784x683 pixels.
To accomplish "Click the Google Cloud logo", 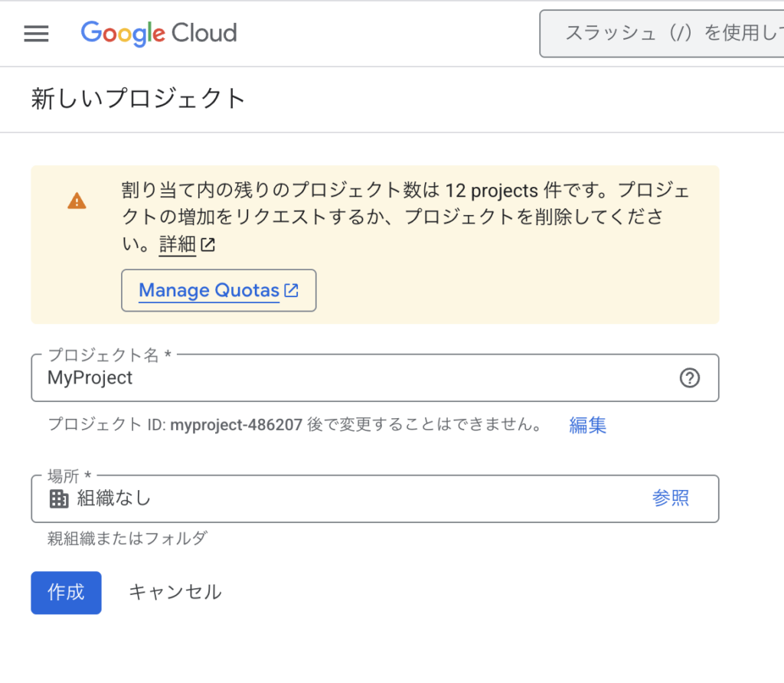I will point(158,34).
